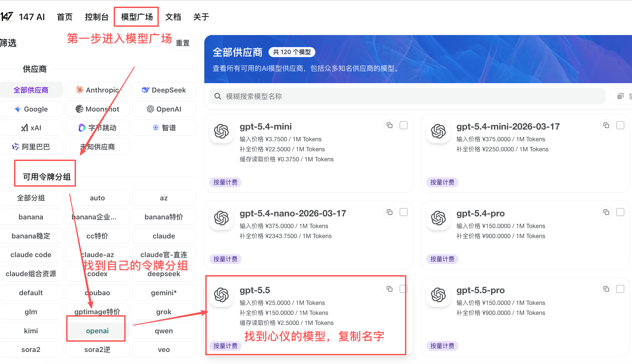This screenshot has width=632, height=364.
Task: Click the 147 AI logo
Action: coord(7,17)
